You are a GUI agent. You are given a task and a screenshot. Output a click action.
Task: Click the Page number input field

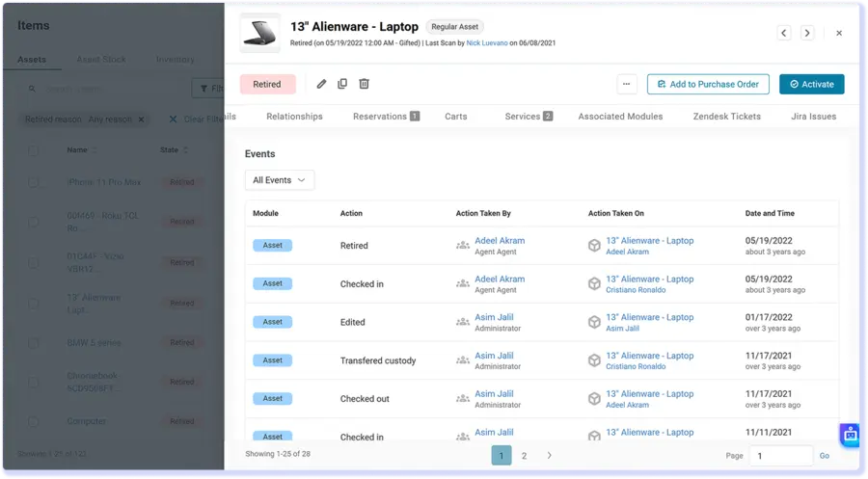781,456
